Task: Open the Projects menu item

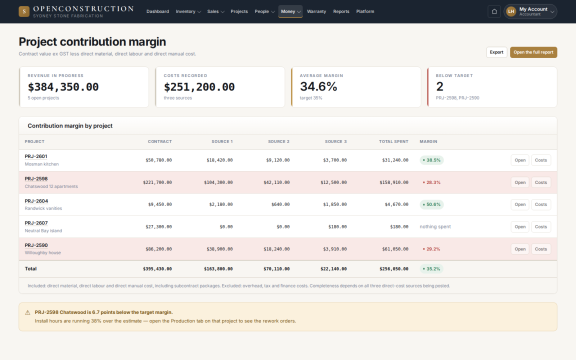Action: coord(239,11)
